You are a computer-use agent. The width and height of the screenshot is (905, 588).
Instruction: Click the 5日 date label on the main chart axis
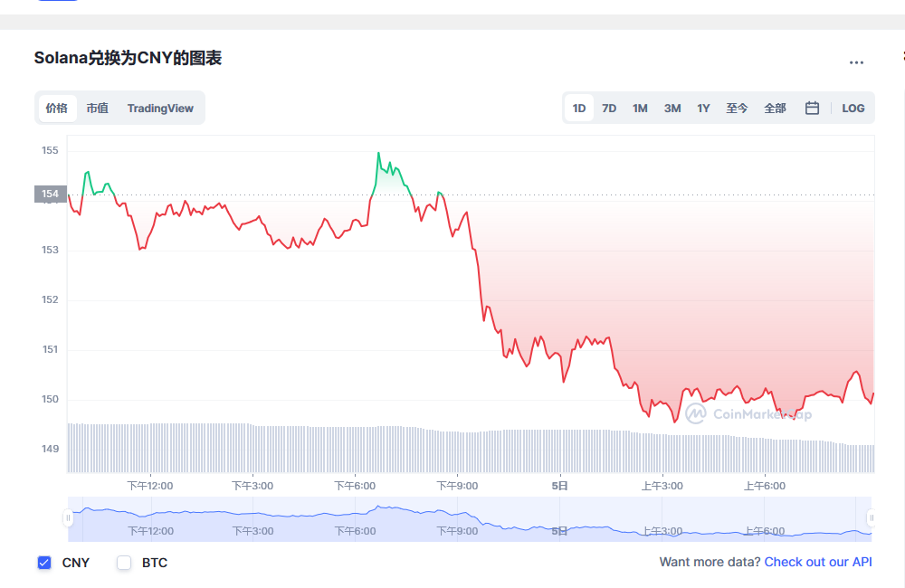(559, 486)
